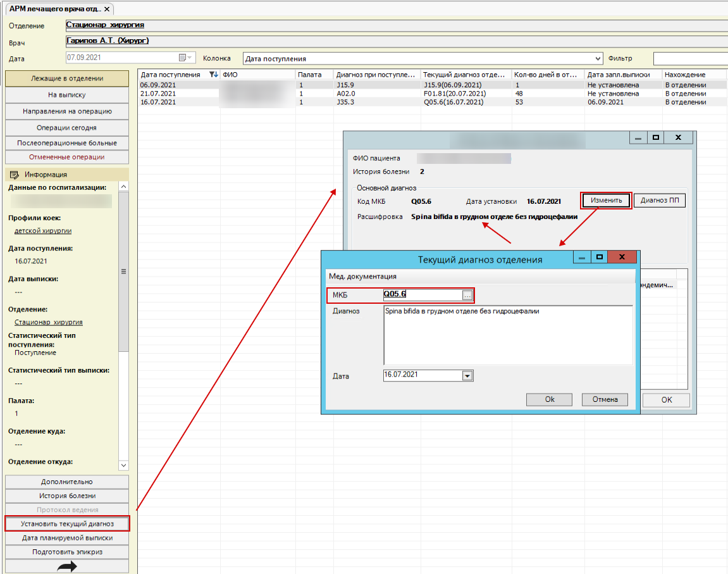Open the детской хирургии link
The image size is (728, 574).
[x=43, y=231]
